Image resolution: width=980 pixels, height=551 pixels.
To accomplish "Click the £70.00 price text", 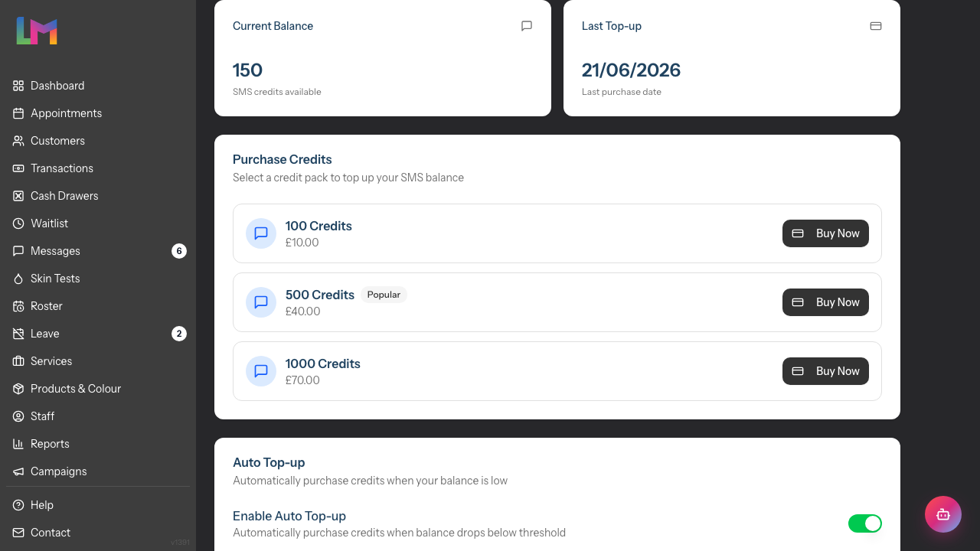I will 302,380.
